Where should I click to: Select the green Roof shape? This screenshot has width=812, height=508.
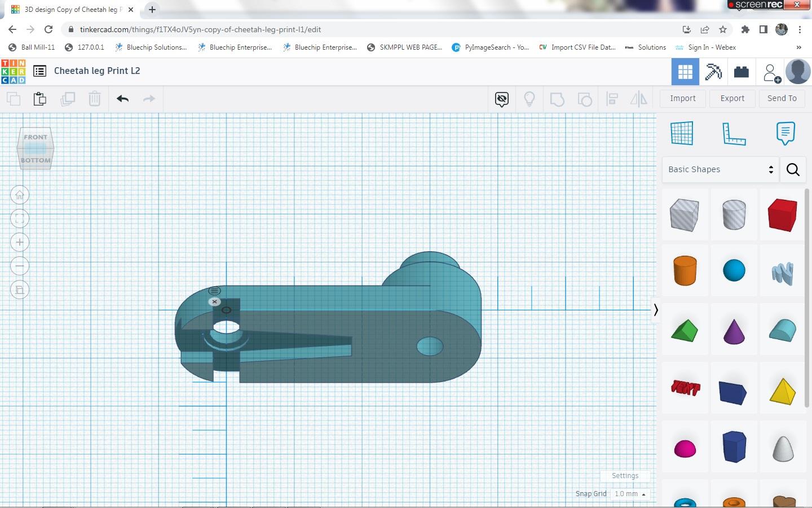click(685, 331)
